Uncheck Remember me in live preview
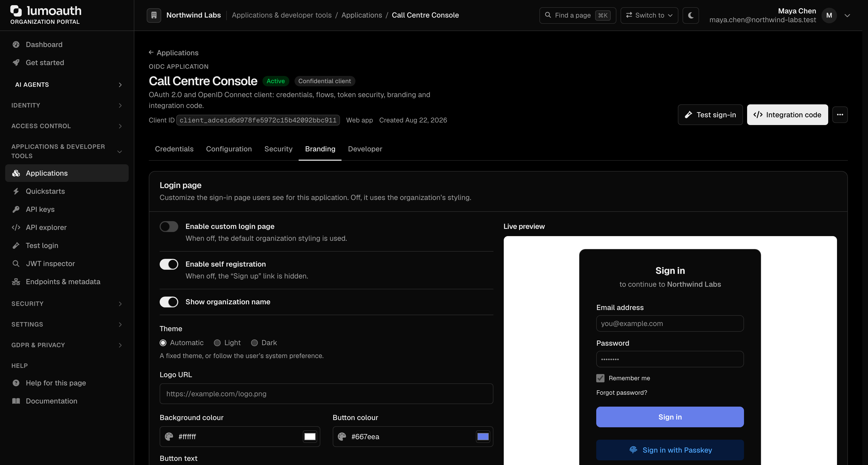Screen dimensions: 868x465 (600, 378)
